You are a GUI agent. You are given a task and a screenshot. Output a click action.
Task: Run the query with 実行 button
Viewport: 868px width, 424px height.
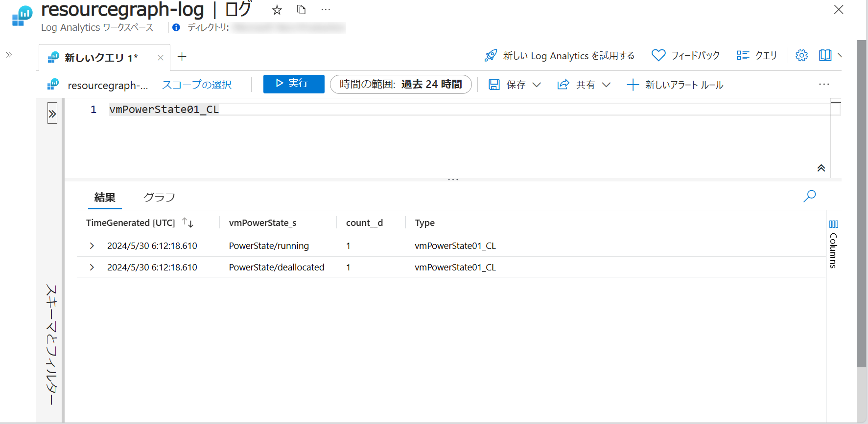tap(294, 84)
